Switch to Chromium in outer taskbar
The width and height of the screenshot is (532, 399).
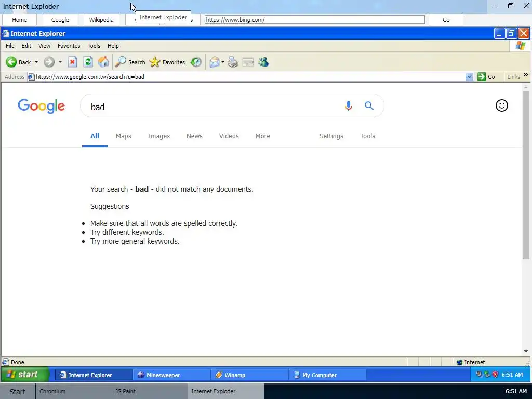pos(74,391)
